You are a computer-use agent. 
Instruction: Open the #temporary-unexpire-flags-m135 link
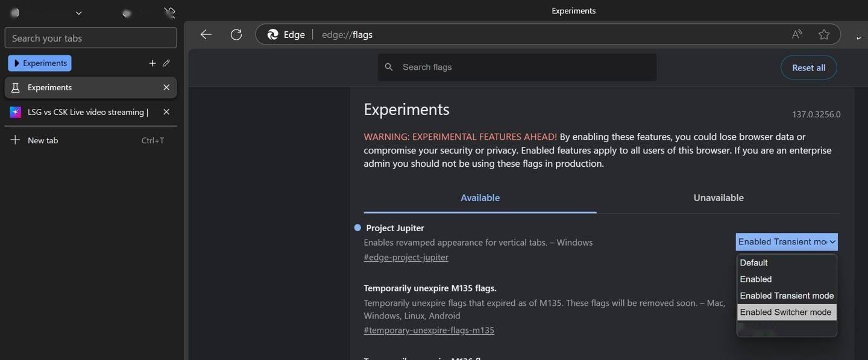(x=429, y=330)
